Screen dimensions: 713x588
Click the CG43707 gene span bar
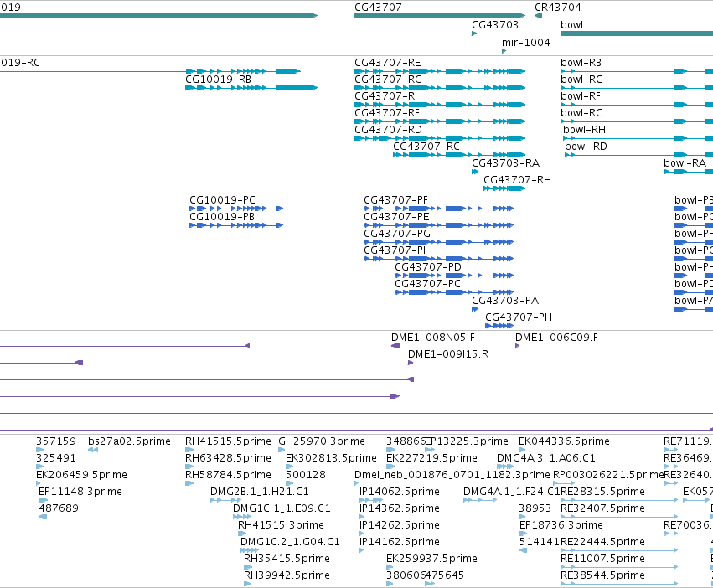coord(440,16)
